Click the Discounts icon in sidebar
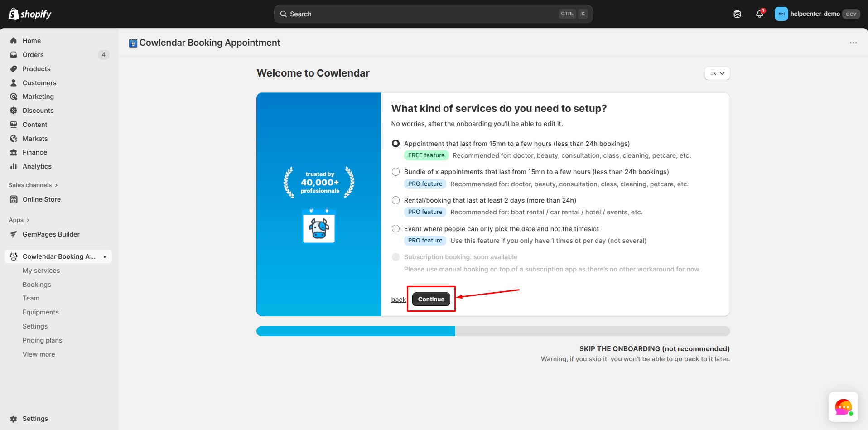 (14, 111)
